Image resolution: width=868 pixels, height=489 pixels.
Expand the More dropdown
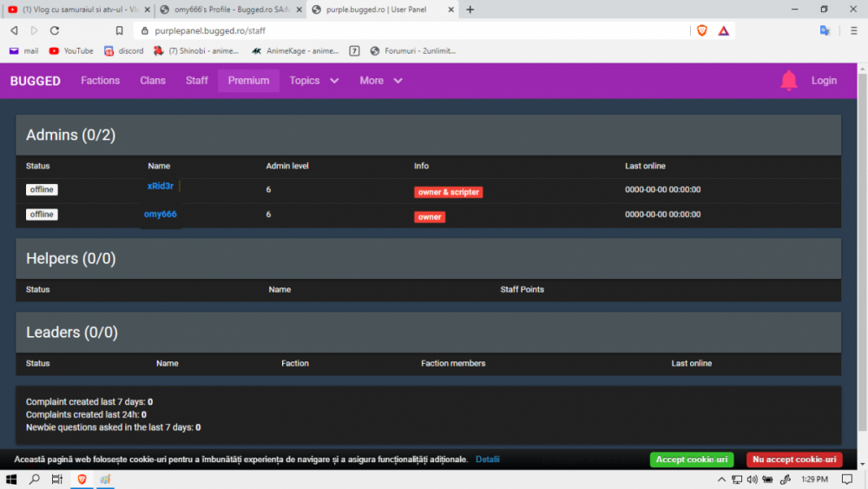tap(381, 81)
